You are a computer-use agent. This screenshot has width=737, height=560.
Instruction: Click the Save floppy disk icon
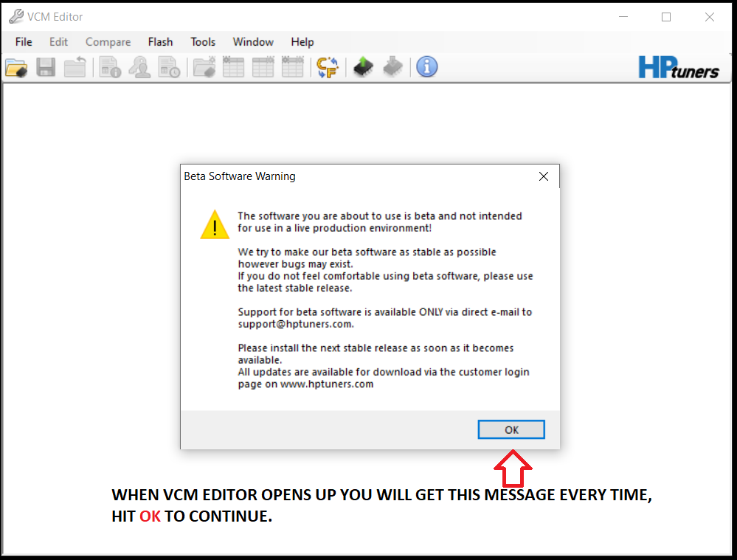click(46, 67)
